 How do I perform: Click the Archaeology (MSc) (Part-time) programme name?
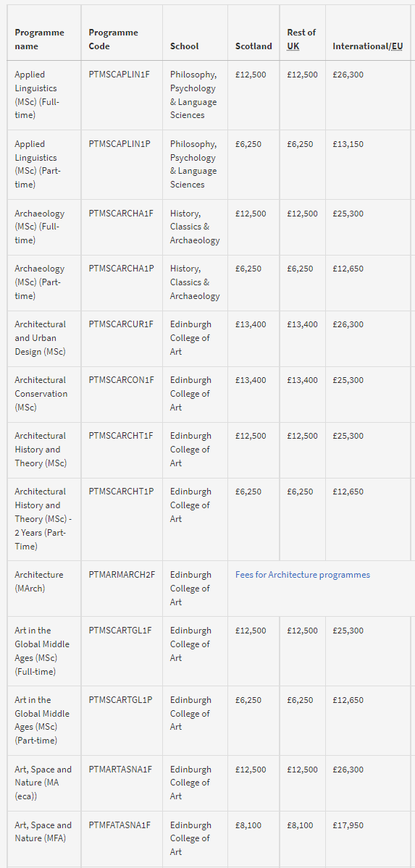click(39, 282)
